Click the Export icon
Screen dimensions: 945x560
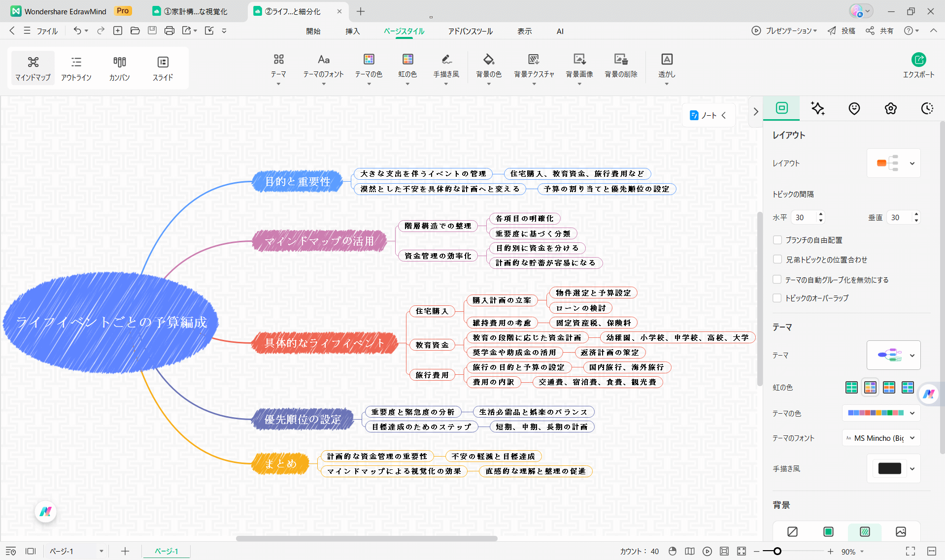pos(918,60)
